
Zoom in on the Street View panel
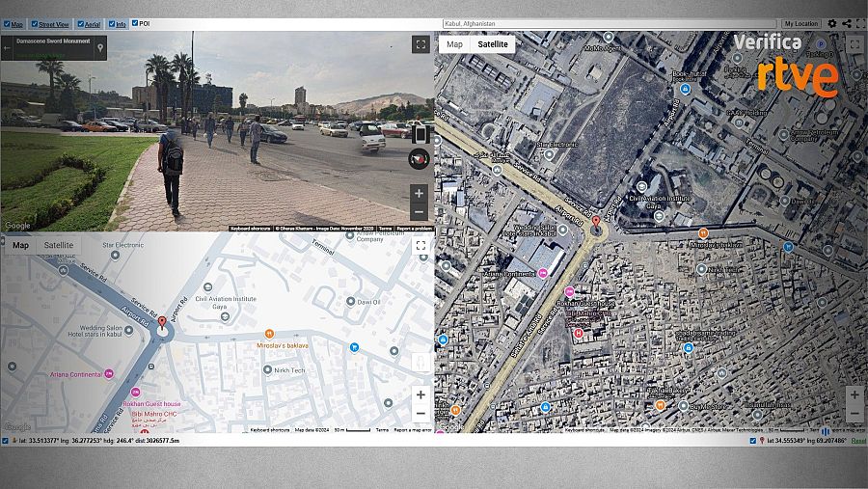pyautogui.click(x=420, y=193)
